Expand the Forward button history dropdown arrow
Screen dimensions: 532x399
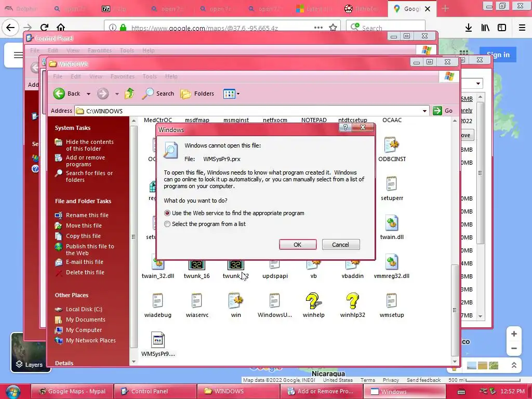(x=117, y=94)
